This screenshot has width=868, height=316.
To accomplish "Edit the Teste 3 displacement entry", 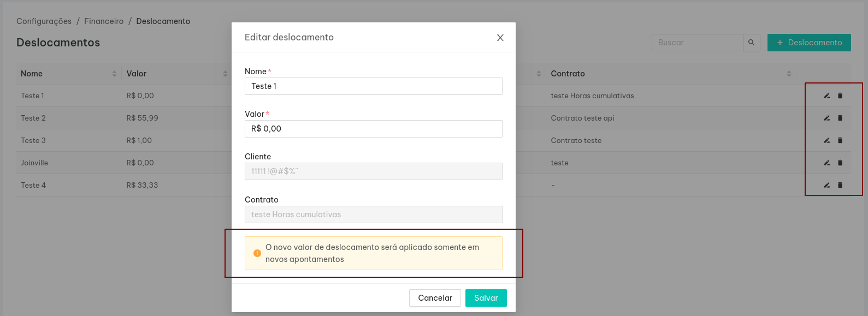I will pos(827,140).
